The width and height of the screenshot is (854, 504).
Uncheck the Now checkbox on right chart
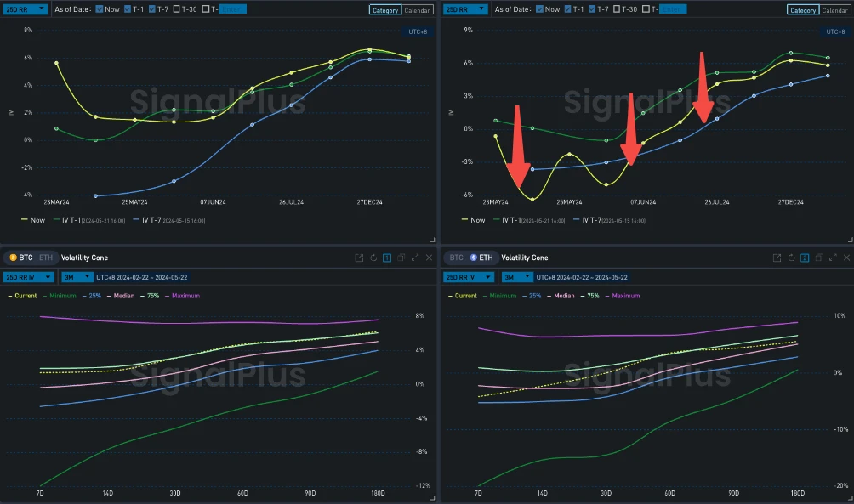pyautogui.click(x=539, y=8)
